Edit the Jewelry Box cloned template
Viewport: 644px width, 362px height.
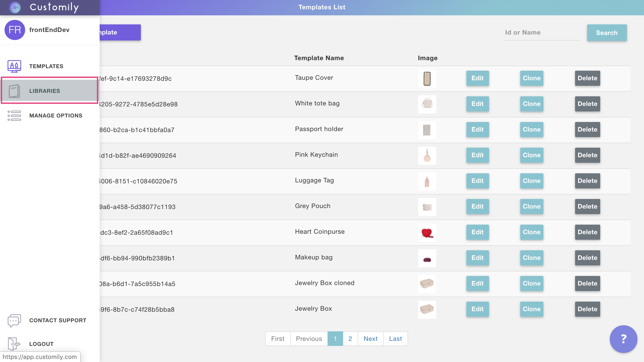pyautogui.click(x=477, y=284)
